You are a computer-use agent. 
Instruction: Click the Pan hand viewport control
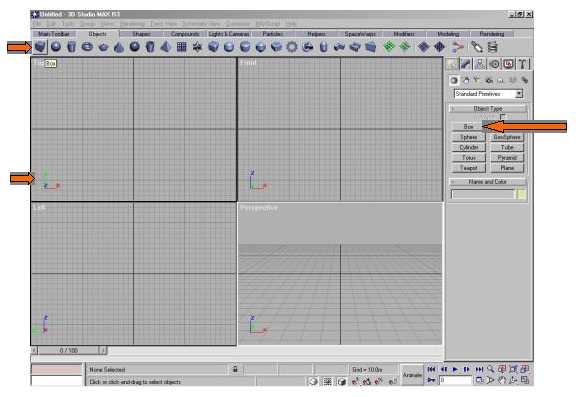502,380
